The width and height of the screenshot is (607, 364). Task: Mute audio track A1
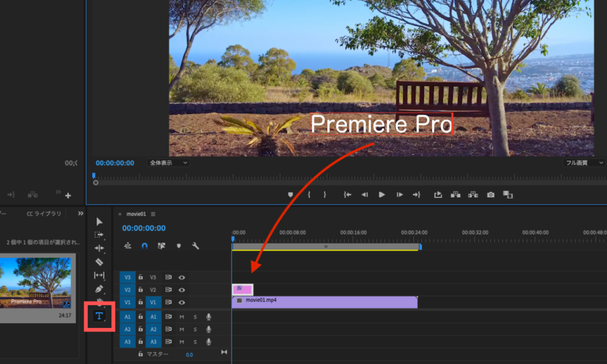(181, 317)
